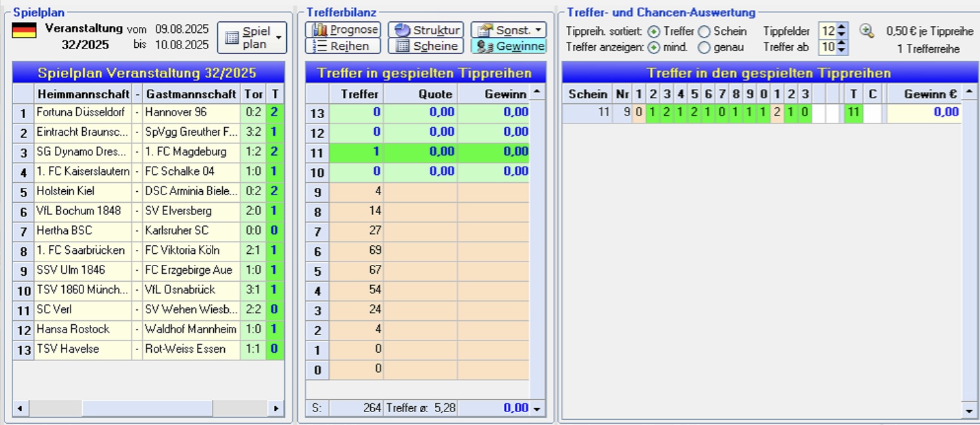
Task: Select the 'genau' Treffer anzeigen option
Action: pyautogui.click(x=704, y=47)
